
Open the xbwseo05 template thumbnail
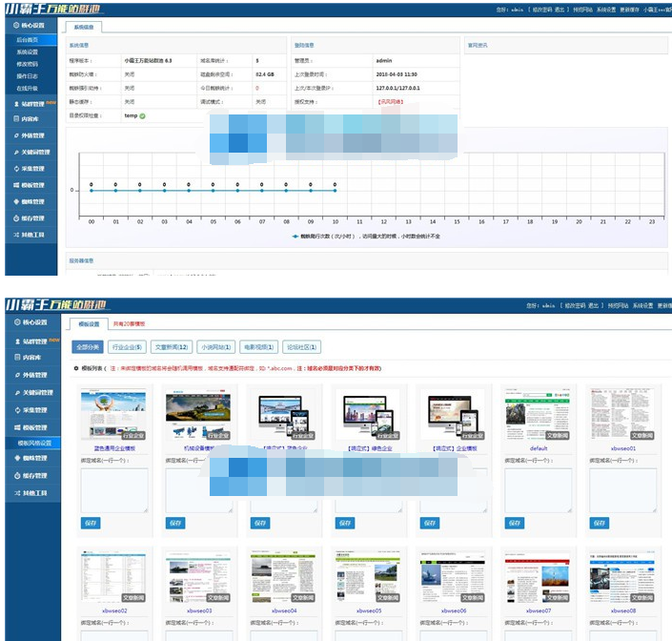click(368, 577)
